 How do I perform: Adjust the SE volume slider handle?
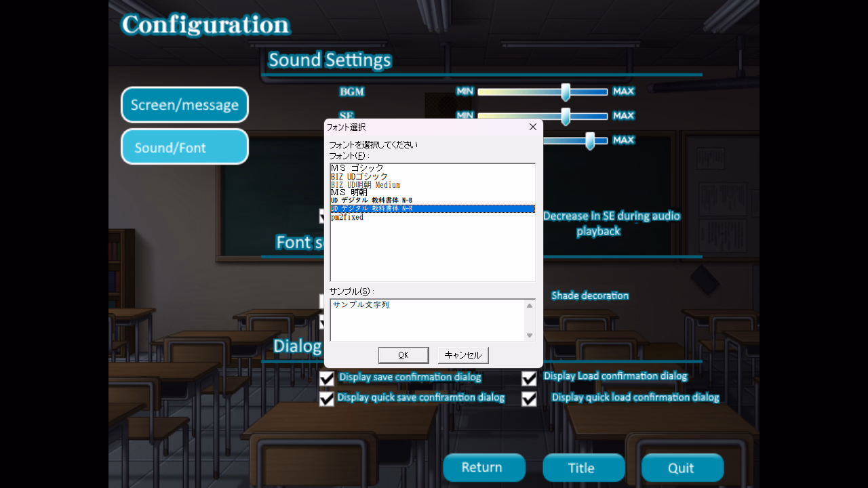[566, 117]
